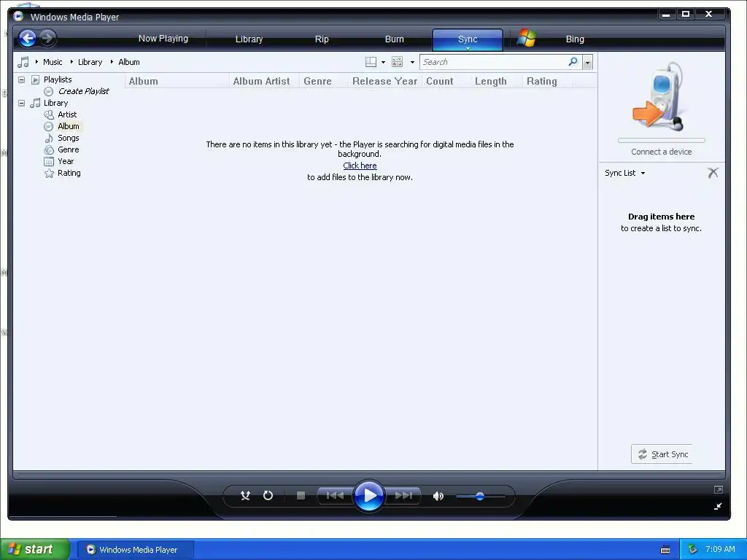Click the Layout options icon
Image resolution: width=747 pixels, height=560 pixels.
371,62
